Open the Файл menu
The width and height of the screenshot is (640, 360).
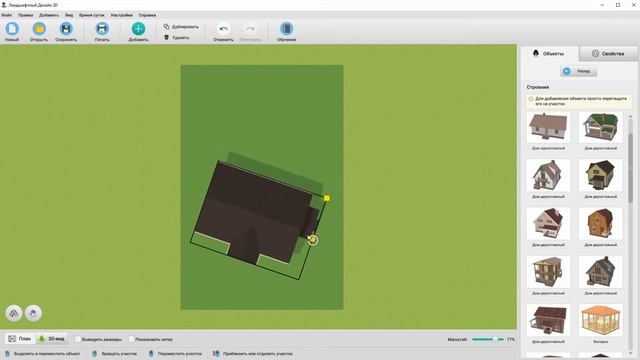(x=7, y=15)
